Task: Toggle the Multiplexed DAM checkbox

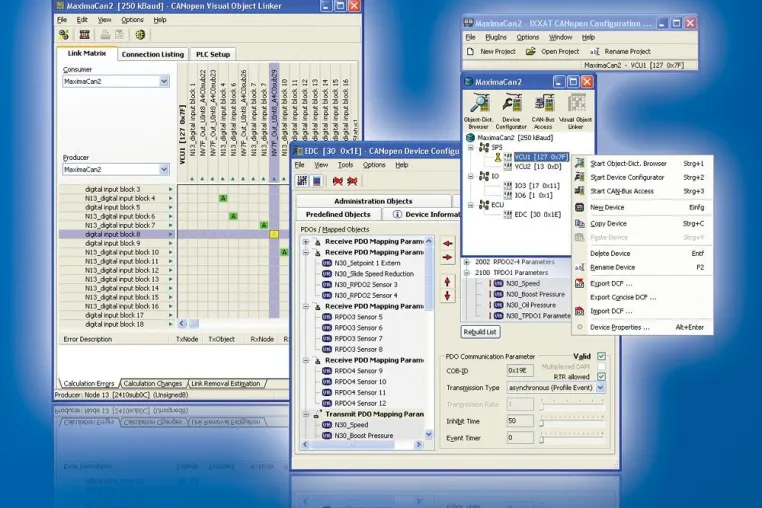Action: point(601,367)
